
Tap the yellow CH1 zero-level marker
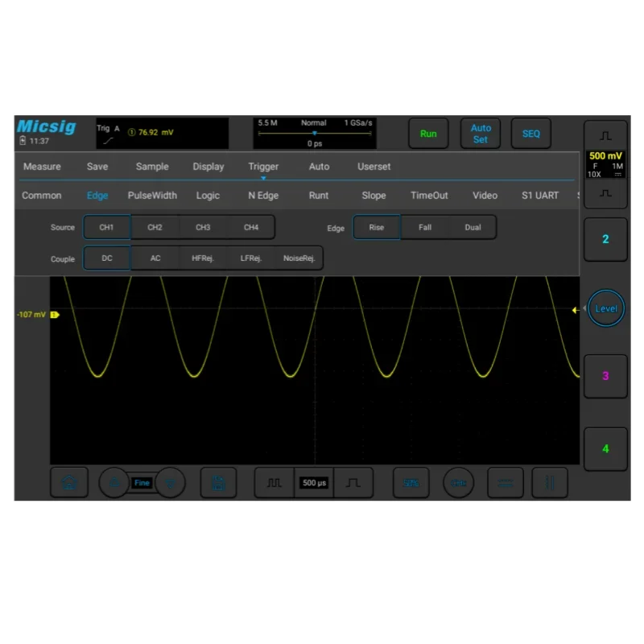tap(55, 315)
